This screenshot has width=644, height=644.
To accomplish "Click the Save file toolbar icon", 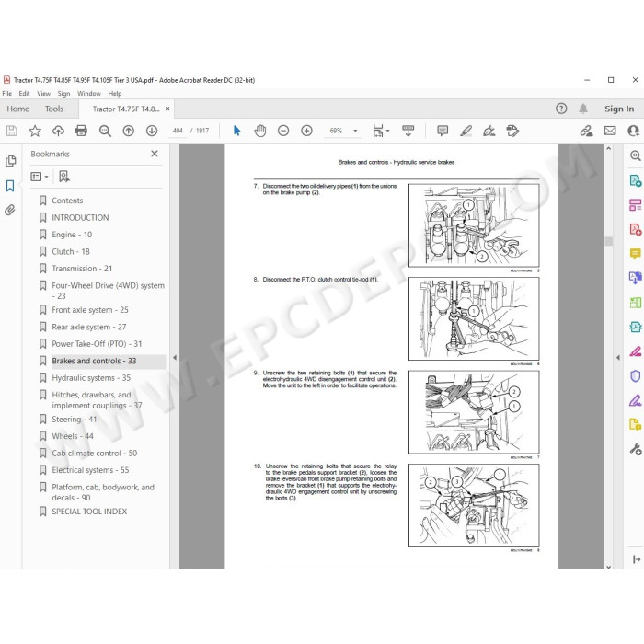I will (11, 131).
